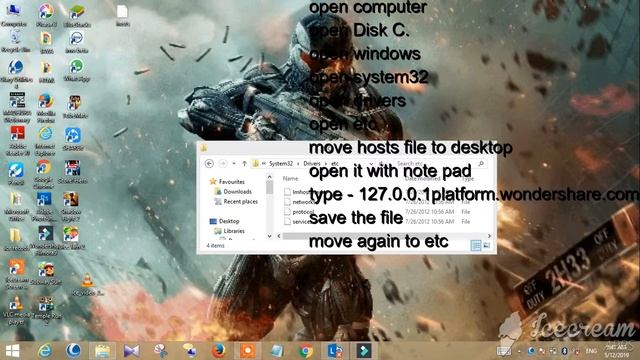Launch SHAREit desktop shortcut
This screenshot has height=360, width=640.
click(x=73, y=139)
